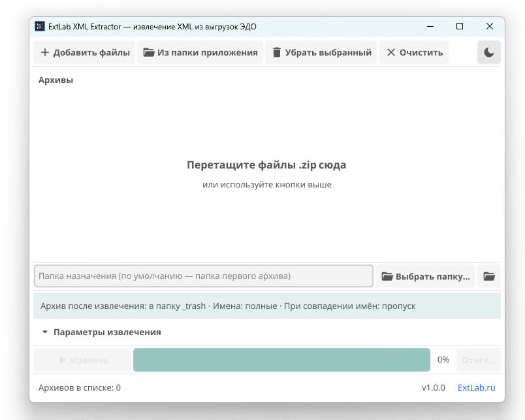Collapse the Параметры извлечения section

click(x=101, y=332)
